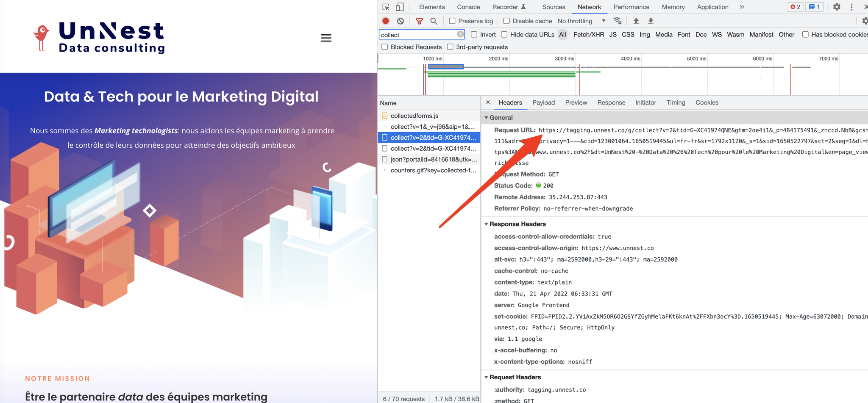Open the Console panel tab
Viewport: 868px width, 403px height.
(468, 7)
